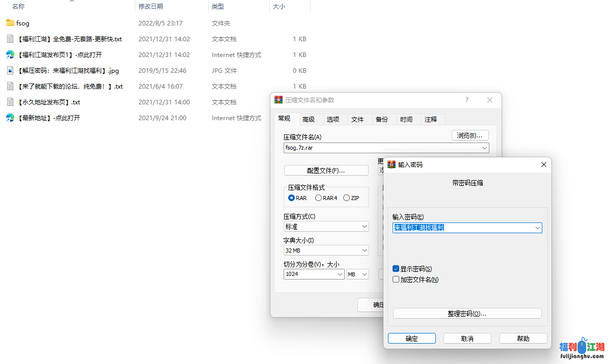Viewport: 610px width, 364px height.
Task: Uncheck the 显示密码 checkbox
Action: [396, 269]
